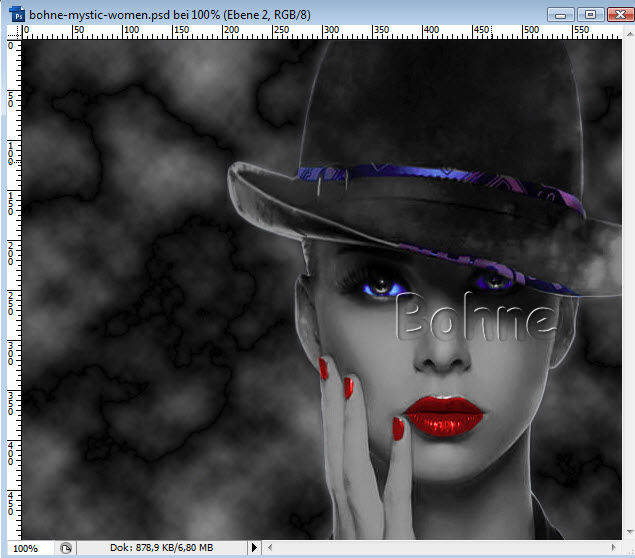The image size is (635, 558).
Task: Minimize the bohne-mystic-women.psd window
Action: pyautogui.click(x=562, y=14)
